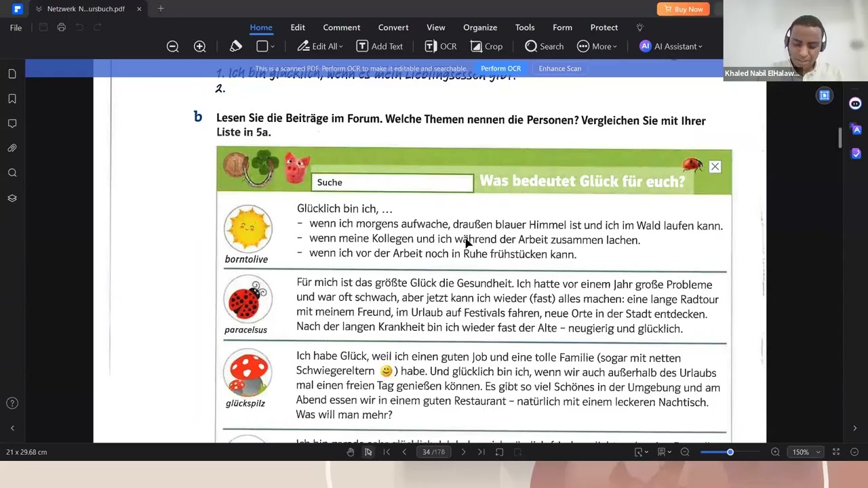
Task: Click the rotate page view icon
Action: [499, 452]
